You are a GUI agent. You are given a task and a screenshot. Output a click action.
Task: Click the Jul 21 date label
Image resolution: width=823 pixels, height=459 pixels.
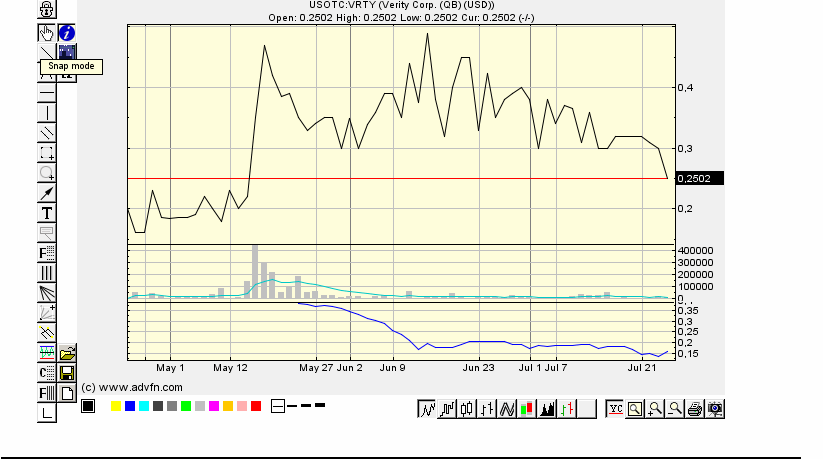(642, 368)
